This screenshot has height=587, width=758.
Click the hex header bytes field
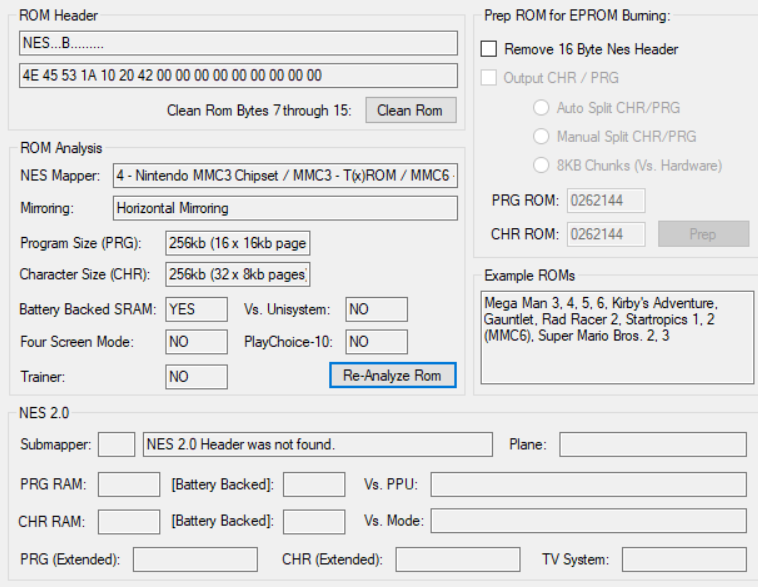point(238,75)
